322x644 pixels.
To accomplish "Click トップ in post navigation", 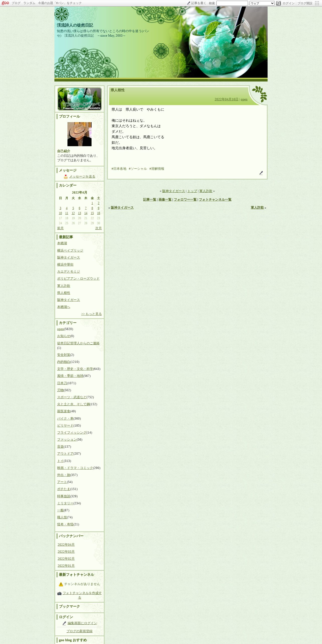I will [192, 191].
